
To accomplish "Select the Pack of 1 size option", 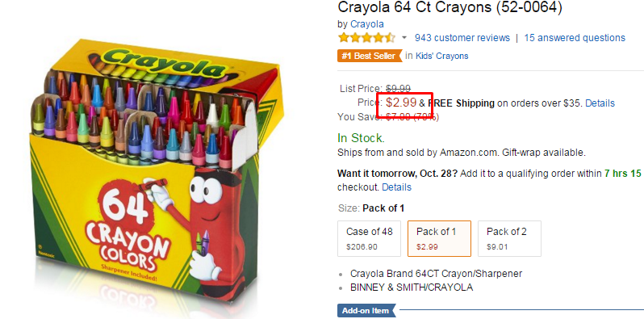I will 439,238.
